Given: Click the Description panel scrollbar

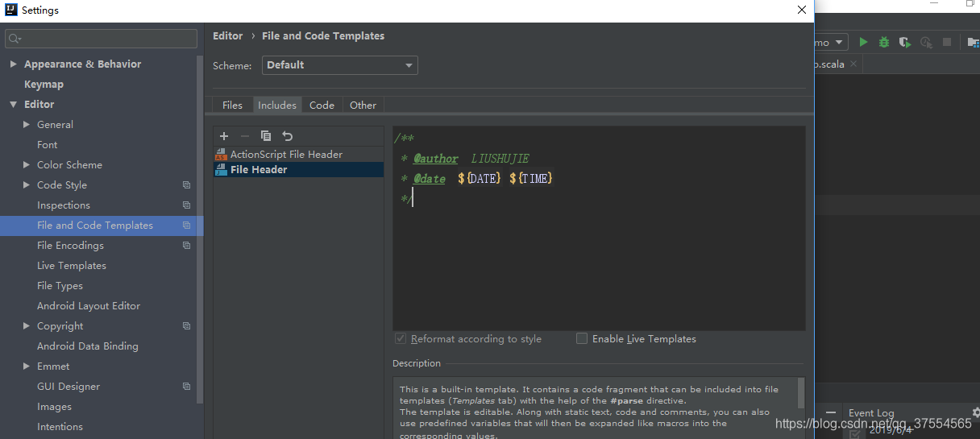Looking at the screenshot, I should (801, 393).
